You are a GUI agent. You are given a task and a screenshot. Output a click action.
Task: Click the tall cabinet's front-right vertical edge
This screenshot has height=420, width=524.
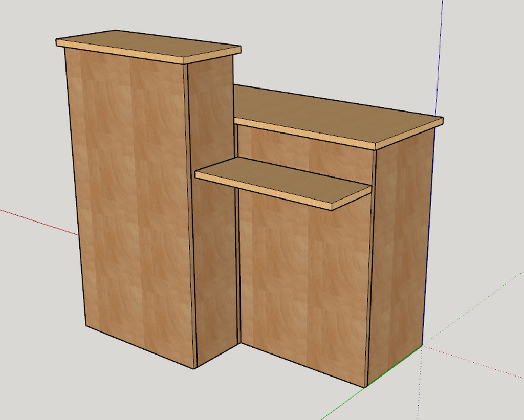click(190, 215)
